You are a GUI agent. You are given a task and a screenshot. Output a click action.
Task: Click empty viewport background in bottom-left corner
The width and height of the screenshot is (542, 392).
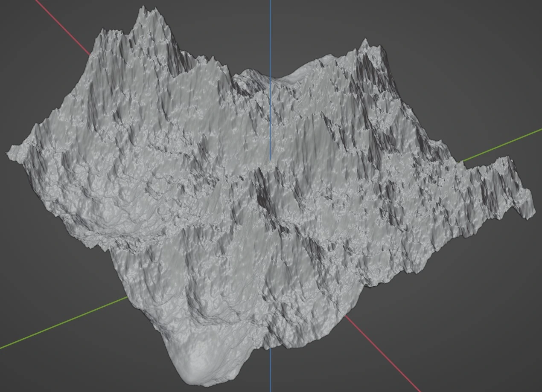click(x=43, y=371)
